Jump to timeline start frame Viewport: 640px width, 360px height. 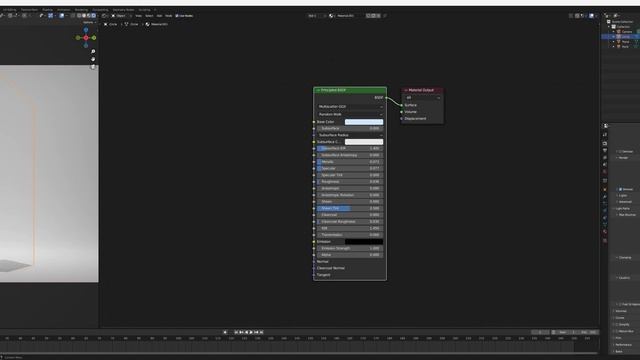236,332
